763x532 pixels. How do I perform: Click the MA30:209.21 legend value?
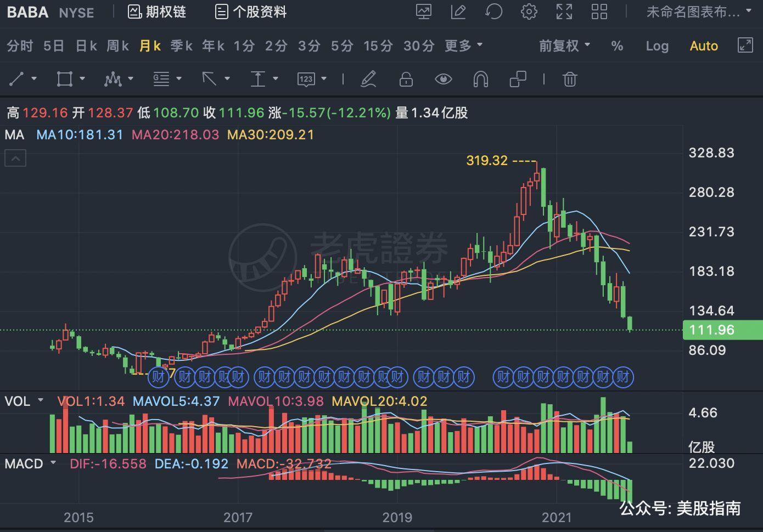click(x=271, y=135)
